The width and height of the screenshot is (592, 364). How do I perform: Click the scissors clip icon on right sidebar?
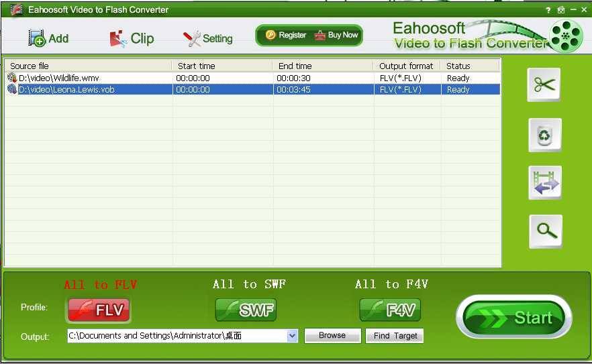tap(544, 84)
